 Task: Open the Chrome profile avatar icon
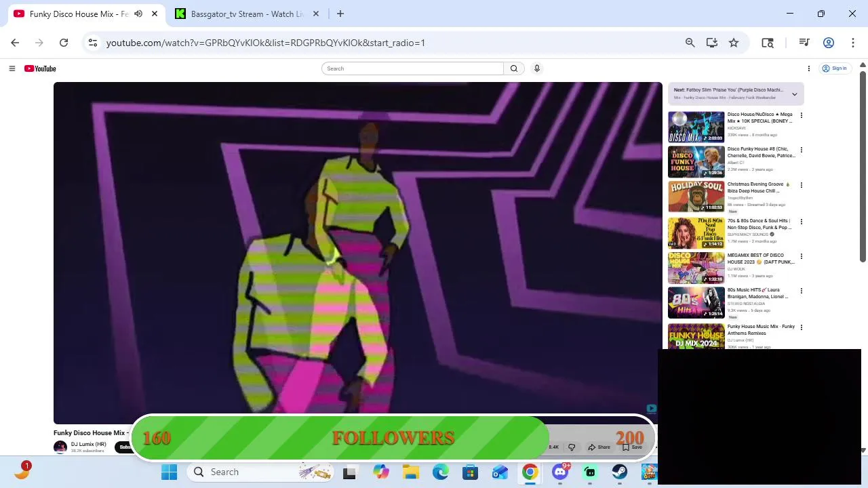(829, 43)
